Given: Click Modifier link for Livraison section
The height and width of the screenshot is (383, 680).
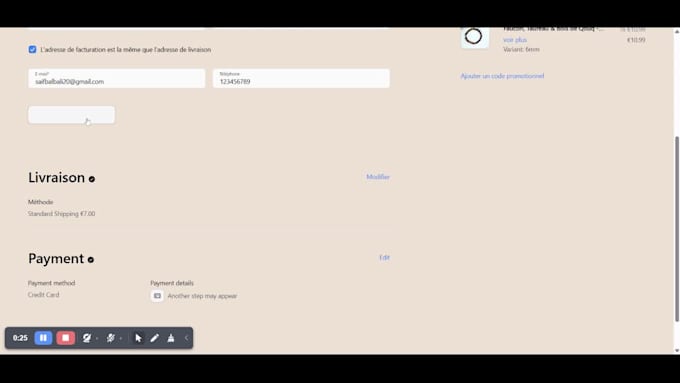Looking at the screenshot, I should click(378, 177).
